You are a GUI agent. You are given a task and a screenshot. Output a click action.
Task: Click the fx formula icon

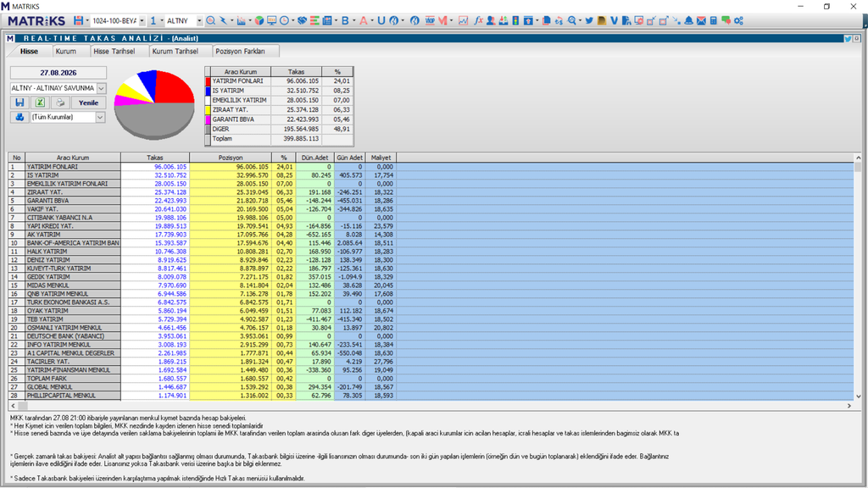point(478,20)
